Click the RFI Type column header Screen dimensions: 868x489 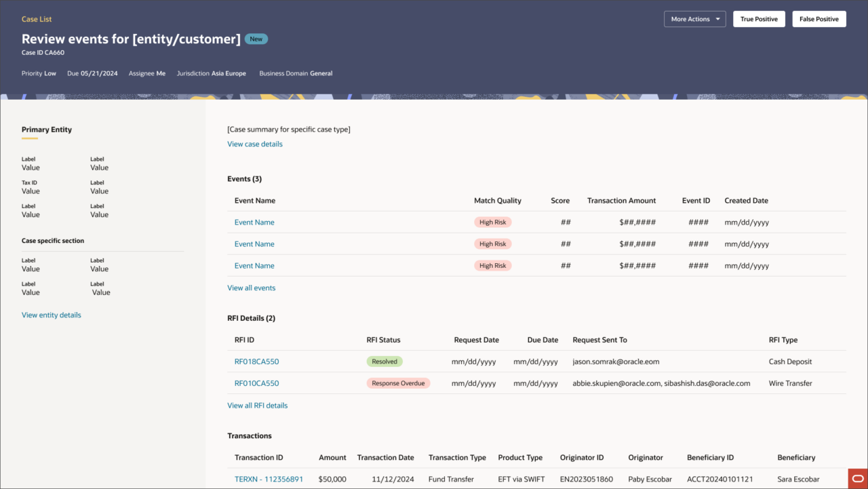point(783,340)
